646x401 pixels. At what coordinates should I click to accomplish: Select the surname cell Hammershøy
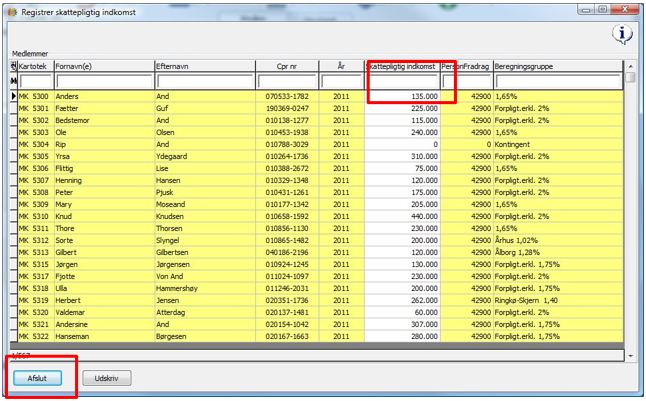tap(205, 288)
